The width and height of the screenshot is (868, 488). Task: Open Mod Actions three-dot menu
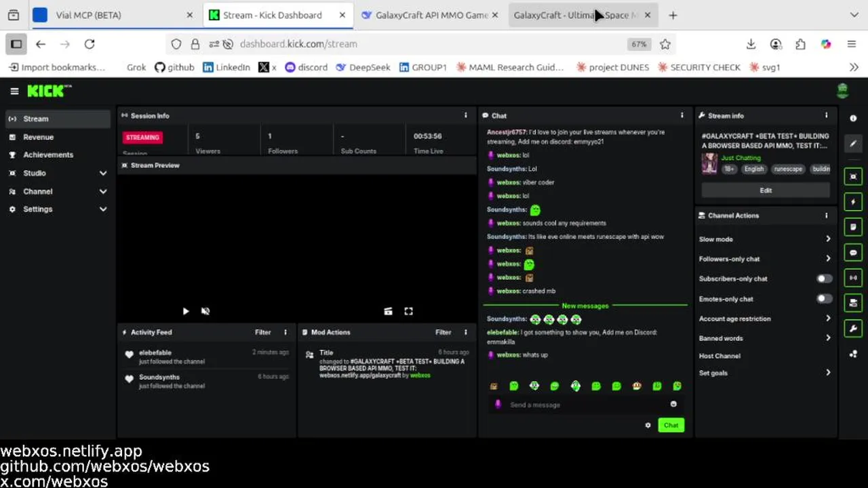pyautogui.click(x=465, y=332)
